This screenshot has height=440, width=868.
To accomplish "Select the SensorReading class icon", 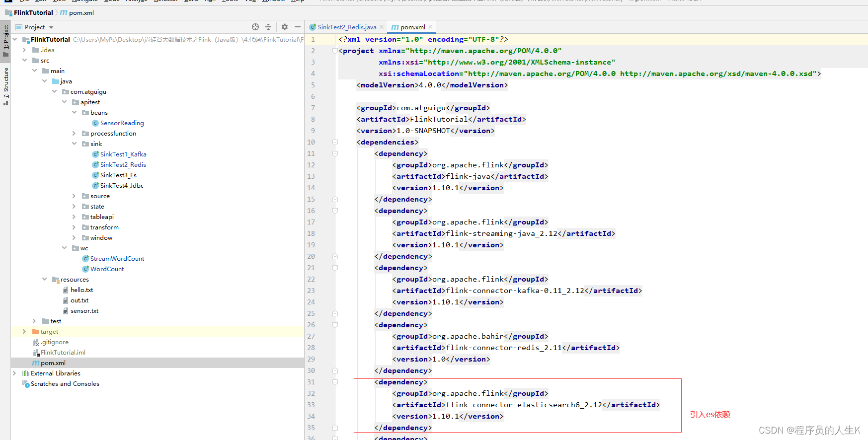I will (95, 123).
